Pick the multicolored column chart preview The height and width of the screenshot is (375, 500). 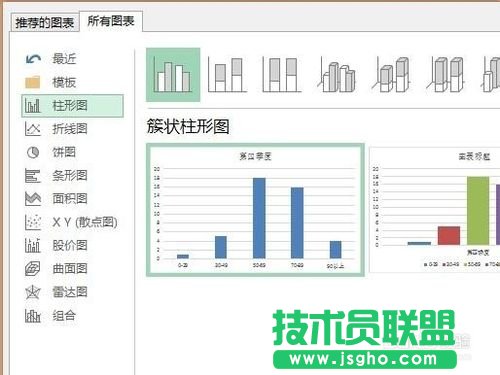point(435,210)
